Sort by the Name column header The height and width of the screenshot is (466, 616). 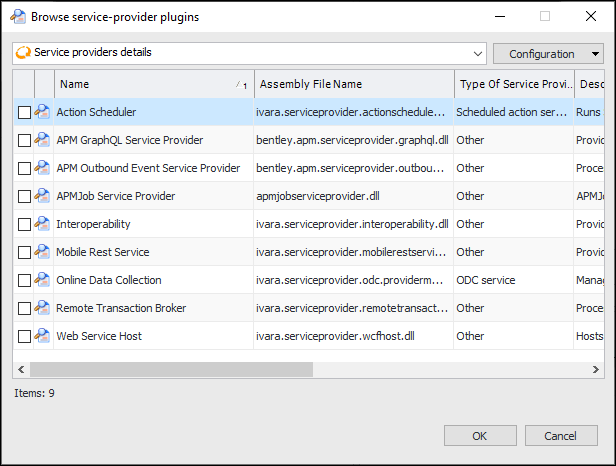[x=150, y=84]
